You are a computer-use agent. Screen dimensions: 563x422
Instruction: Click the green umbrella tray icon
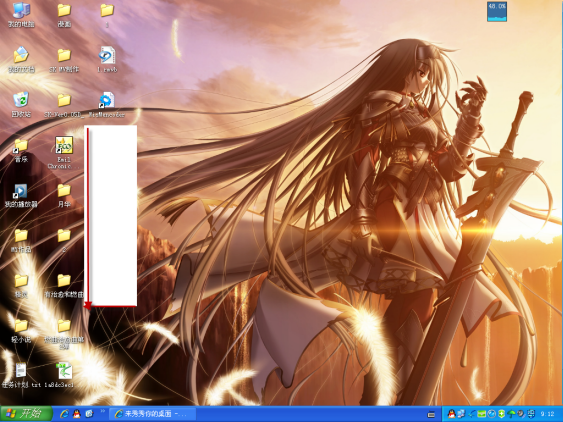tap(512, 414)
